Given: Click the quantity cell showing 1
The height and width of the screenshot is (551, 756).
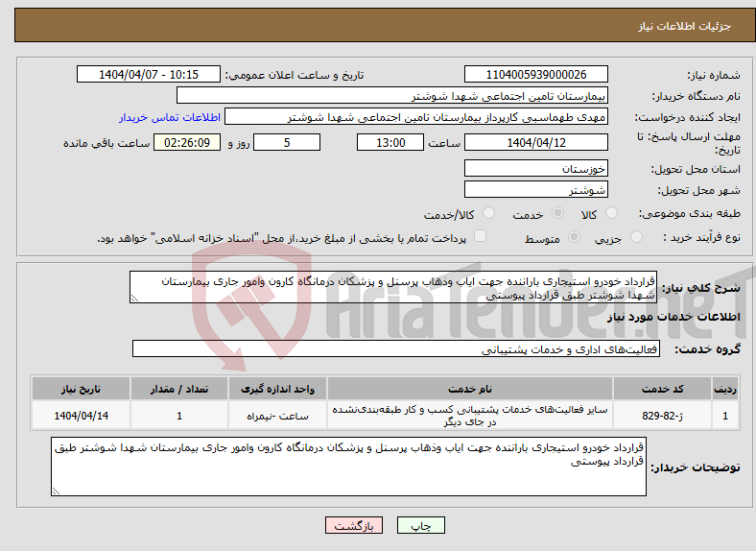Looking at the screenshot, I should (178, 415).
